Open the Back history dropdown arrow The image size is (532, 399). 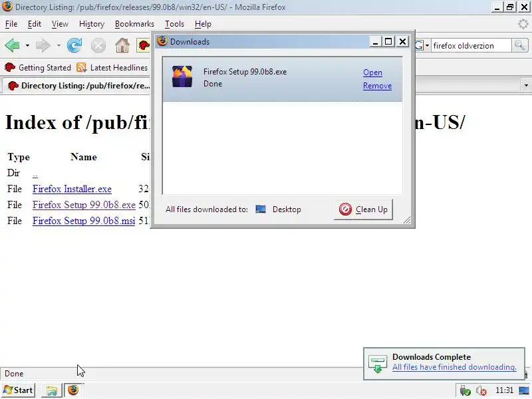click(27, 45)
